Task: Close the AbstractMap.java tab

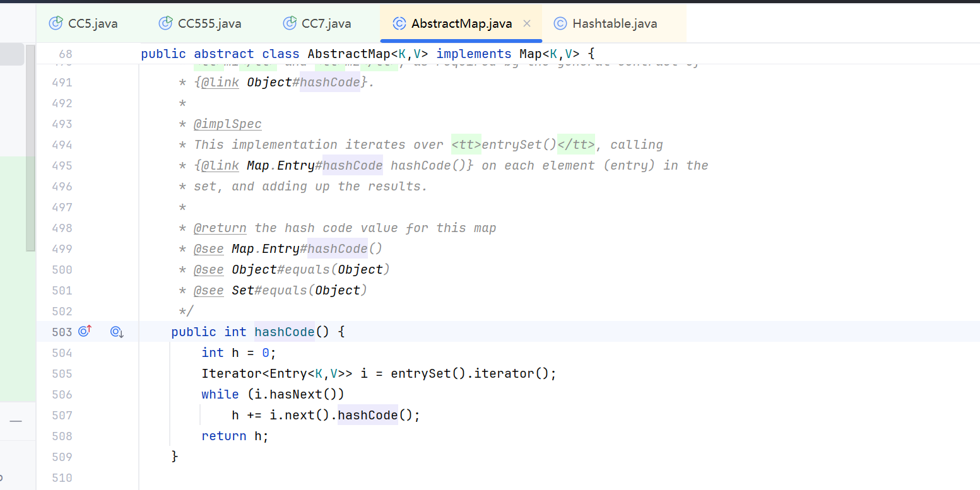Action: pyautogui.click(x=527, y=24)
